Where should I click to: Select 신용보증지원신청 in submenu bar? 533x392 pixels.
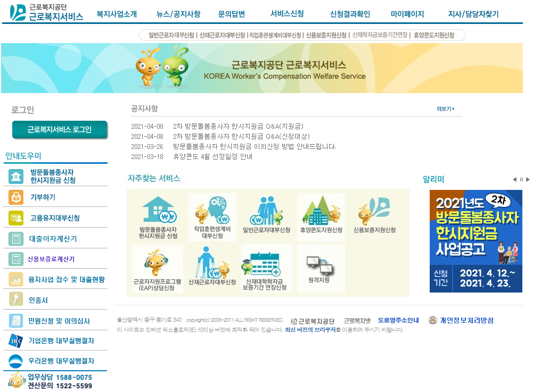coord(326,35)
